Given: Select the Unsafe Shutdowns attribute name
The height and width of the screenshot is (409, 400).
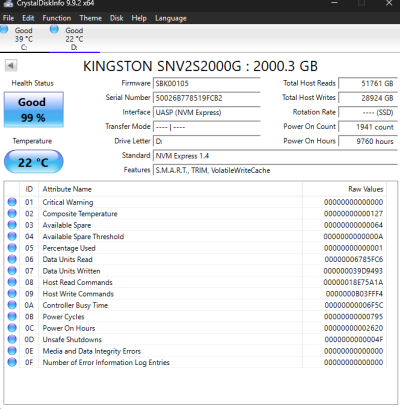Looking at the screenshot, I should point(72,339).
